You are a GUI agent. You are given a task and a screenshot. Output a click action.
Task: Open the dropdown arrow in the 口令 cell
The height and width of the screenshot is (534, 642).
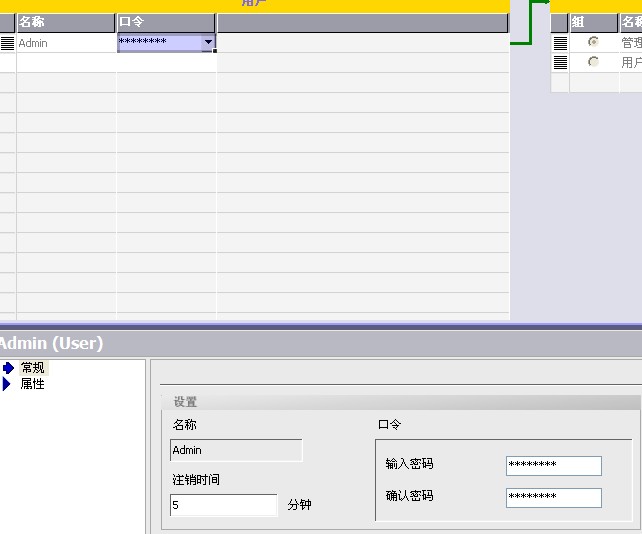click(x=208, y=43)
